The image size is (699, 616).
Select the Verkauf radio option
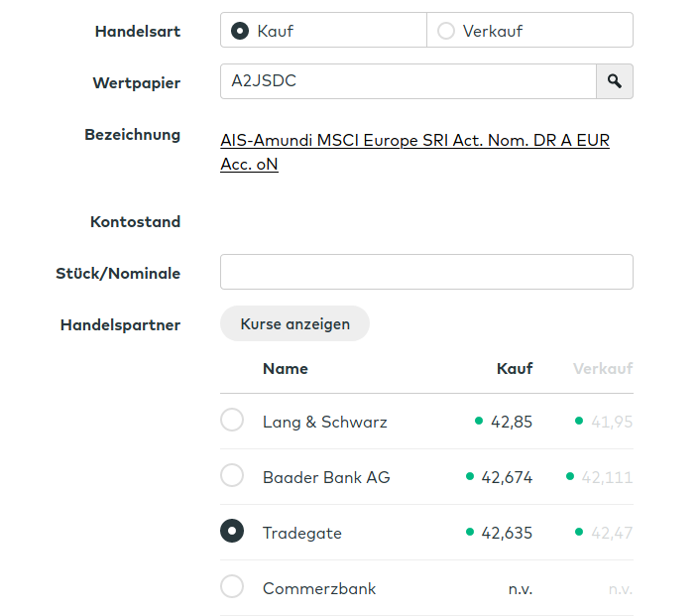(x=446, y=31)
